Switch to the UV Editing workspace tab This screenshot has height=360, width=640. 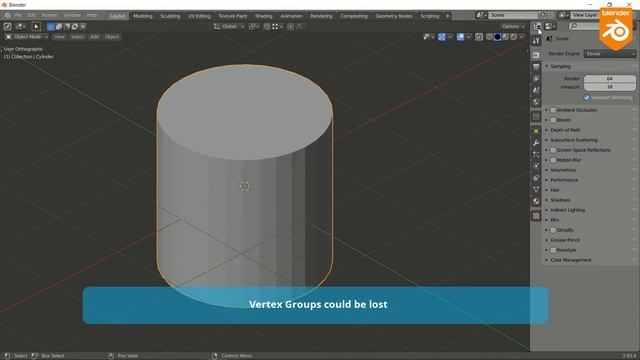pyautogui.click(x=199, y=16)
